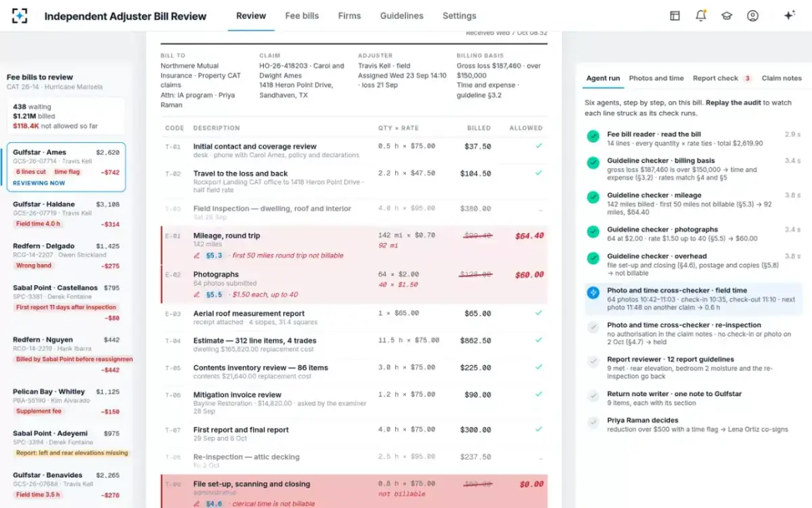
Task: Open the Report check tab
Action: click(722, 79)
